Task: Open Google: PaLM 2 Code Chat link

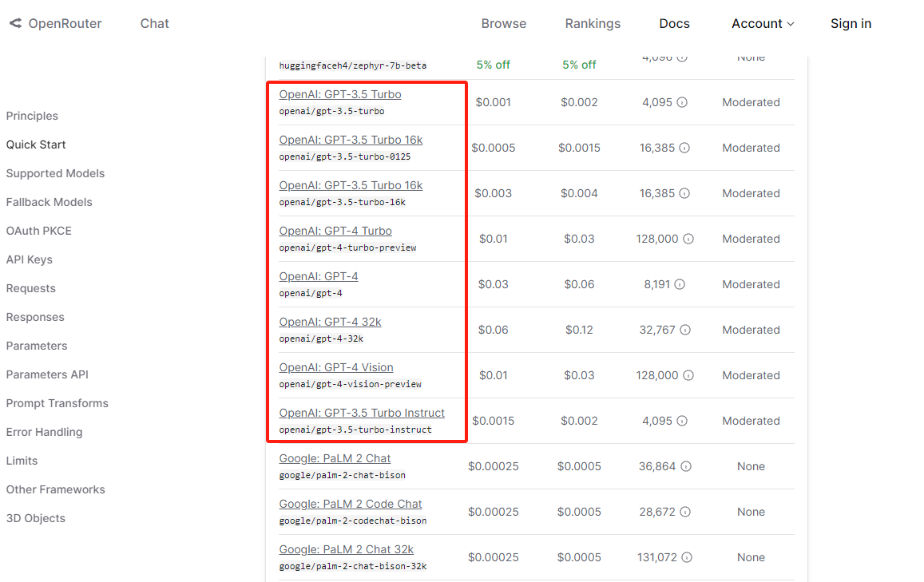Action: tap(350, 504)
